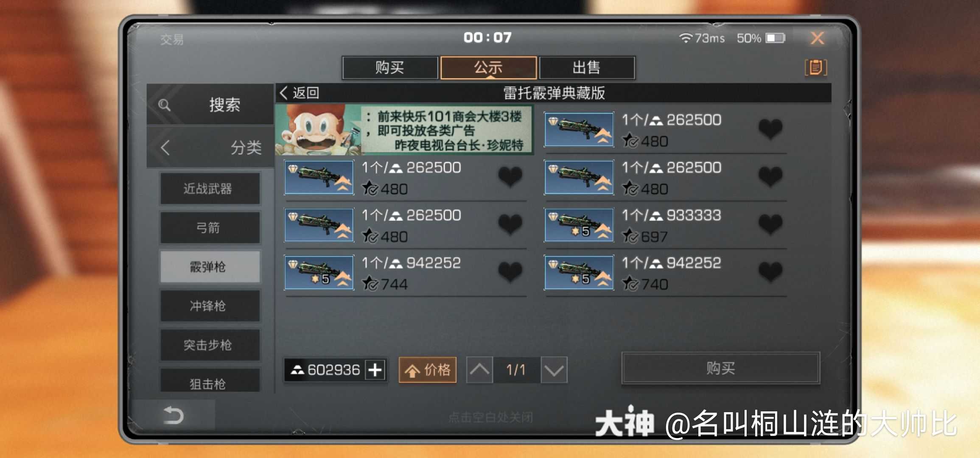The image size is (980, 458).
Task: Select the shotgun thumbnail rated 744
Action: (x=319, y=272)
